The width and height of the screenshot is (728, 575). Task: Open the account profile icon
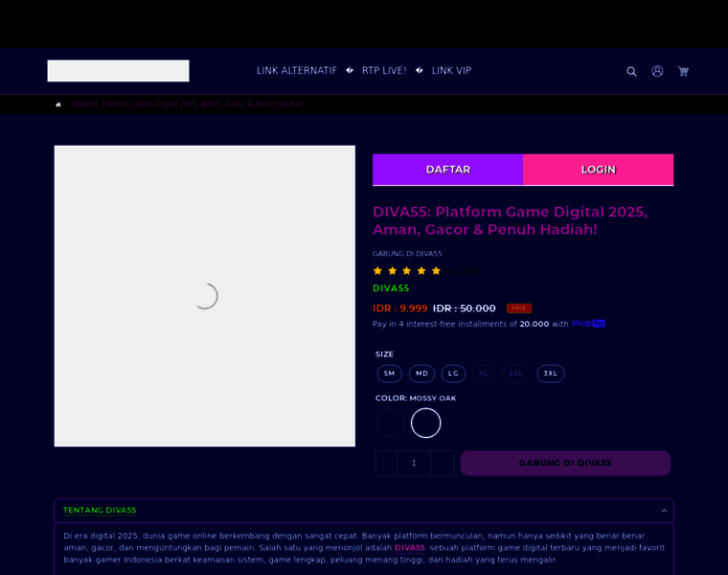pos(657,71)
